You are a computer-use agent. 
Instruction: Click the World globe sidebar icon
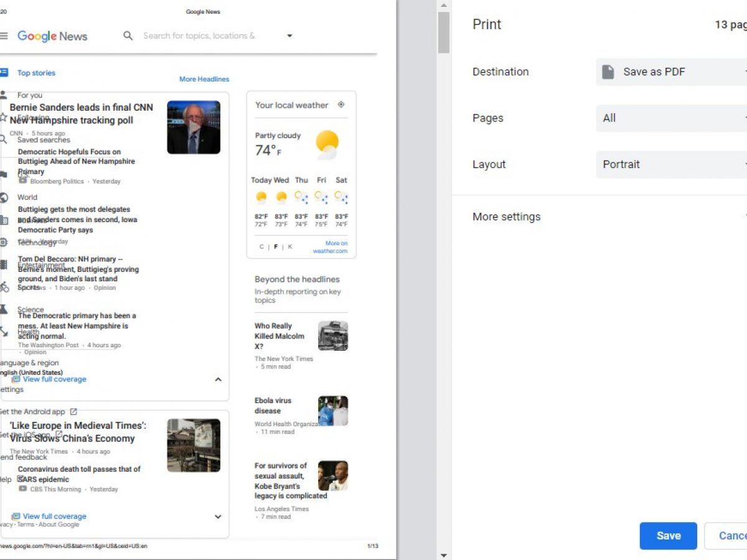4,198
